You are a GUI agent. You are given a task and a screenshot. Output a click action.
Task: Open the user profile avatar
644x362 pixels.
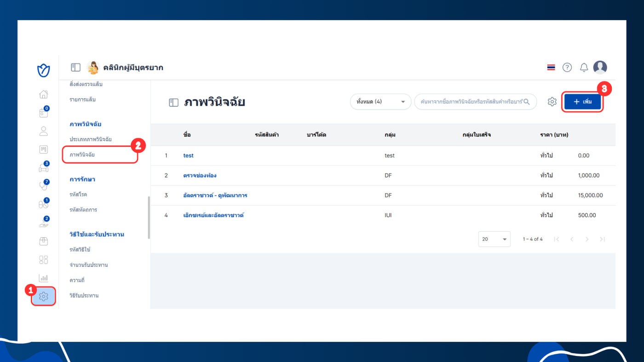tap(600, 67)
